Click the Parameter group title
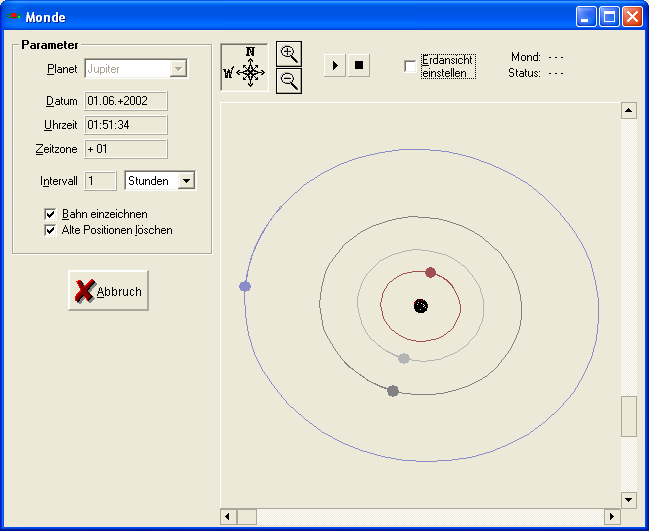 click(x=50, y=45)
